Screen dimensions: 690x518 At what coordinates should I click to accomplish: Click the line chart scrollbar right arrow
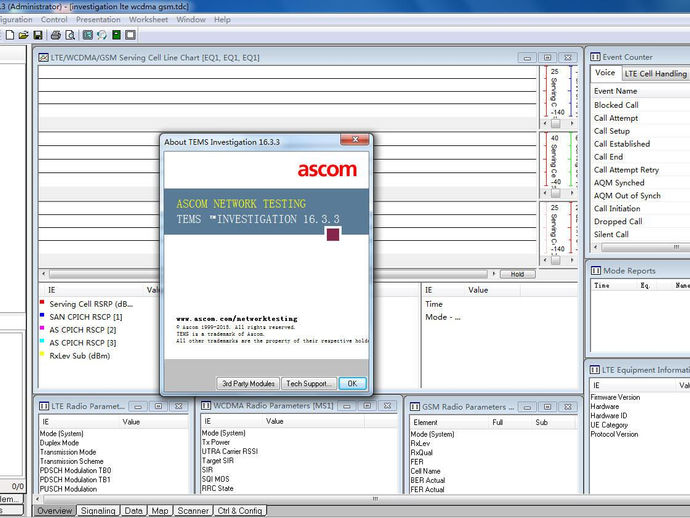(x=494, y=274)
